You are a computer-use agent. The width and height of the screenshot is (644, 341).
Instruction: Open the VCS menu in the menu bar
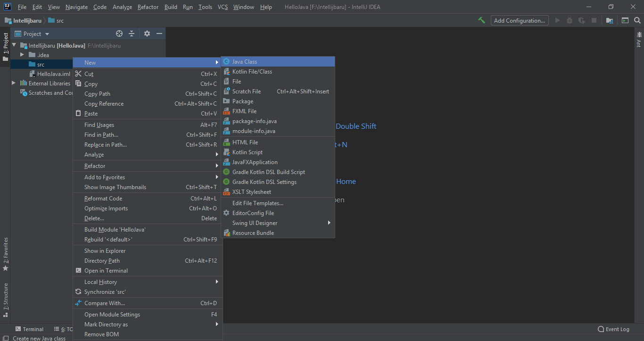click(223, 7)
